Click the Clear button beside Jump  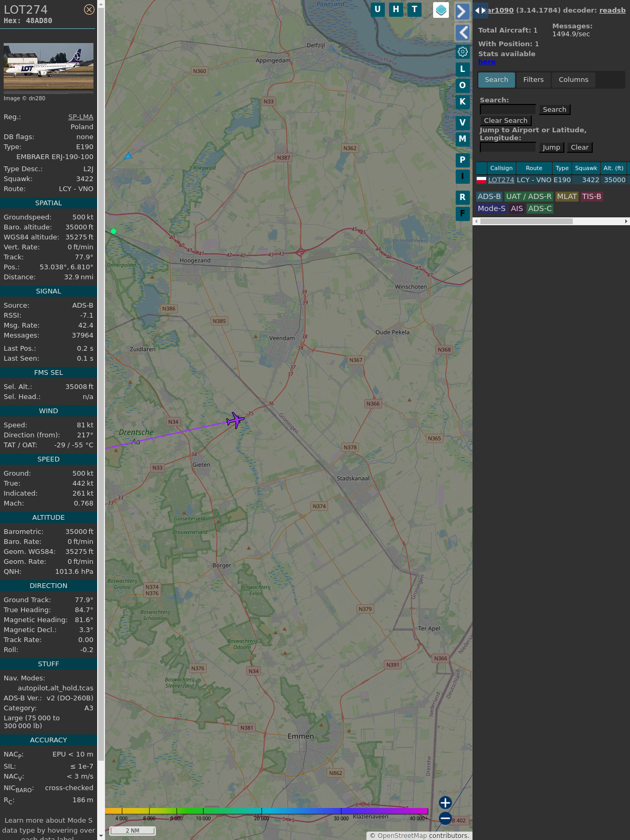[580, 147]
